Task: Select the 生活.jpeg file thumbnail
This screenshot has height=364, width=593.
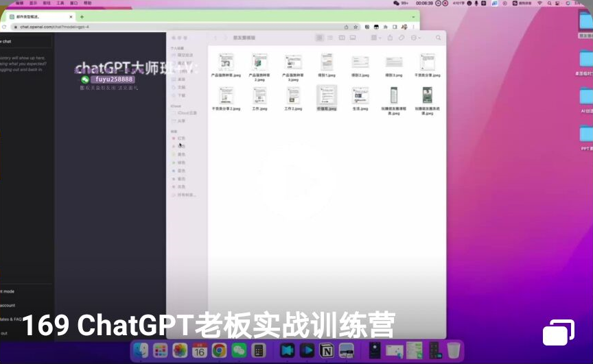Action: (x=360, y=95)
